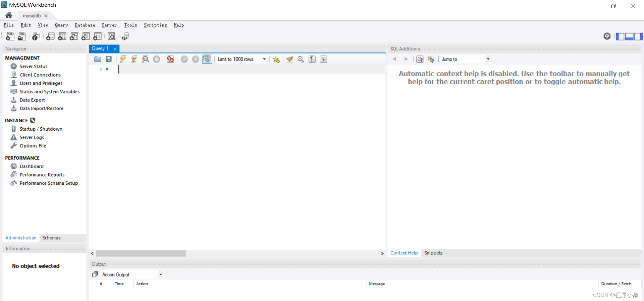The image size is (644, 301).
Task: Open Client Connections
Action: [40, 75]
